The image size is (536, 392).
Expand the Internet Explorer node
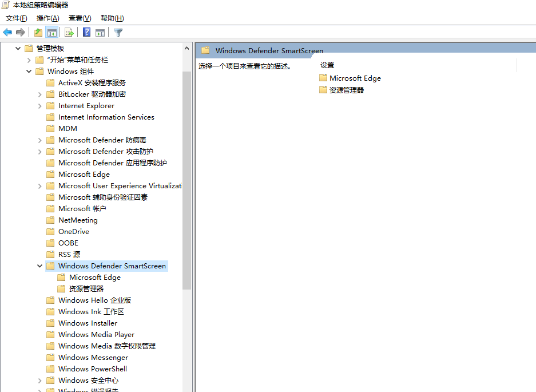pos(39,106)
